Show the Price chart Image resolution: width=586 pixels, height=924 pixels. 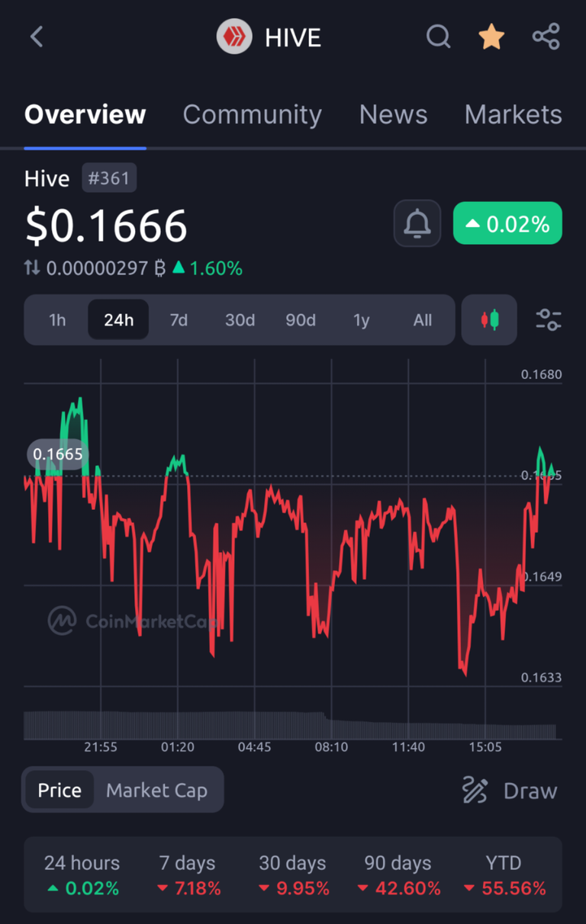tap(60, 791)
